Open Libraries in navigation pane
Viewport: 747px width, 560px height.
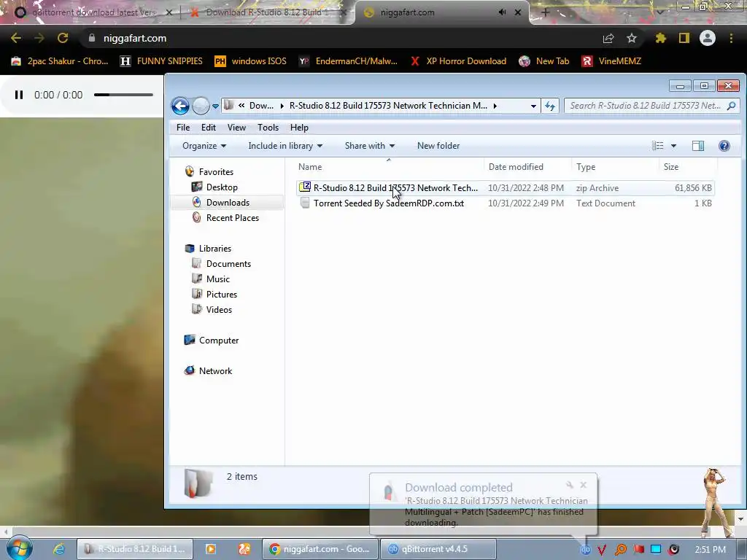215,249
